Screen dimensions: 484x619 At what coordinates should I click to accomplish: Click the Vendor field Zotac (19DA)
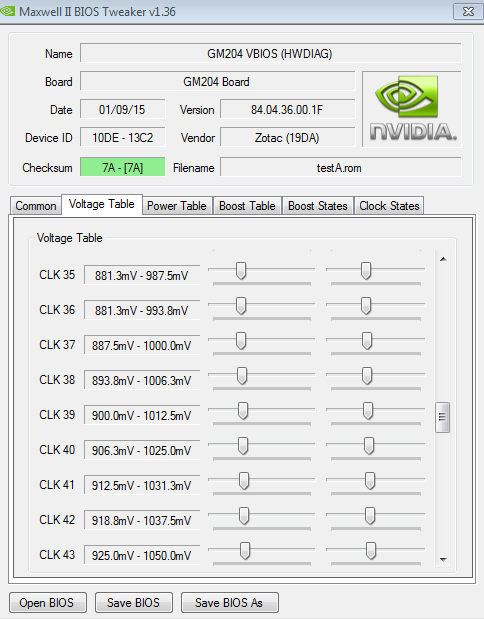click(287, 138)
